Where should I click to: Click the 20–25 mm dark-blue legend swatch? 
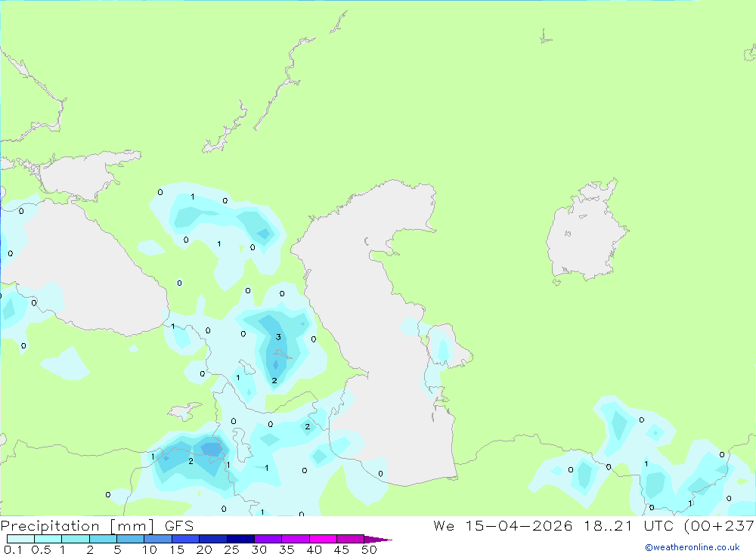[213, 539]
